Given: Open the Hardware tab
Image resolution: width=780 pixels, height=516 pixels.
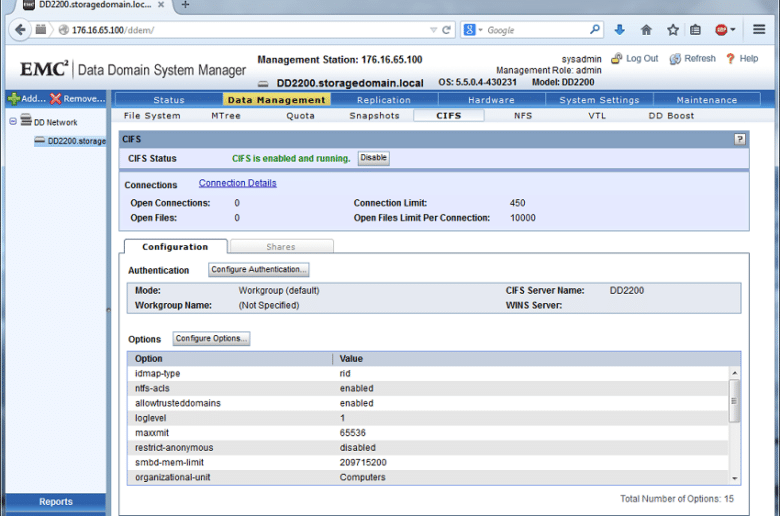Looking at the screenshot, I should (x=491, y=100).
